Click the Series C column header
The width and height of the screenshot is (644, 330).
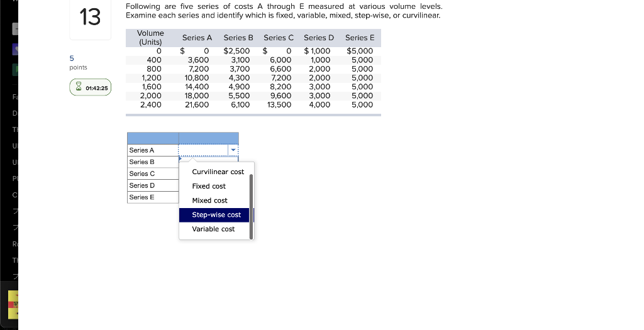279,38
